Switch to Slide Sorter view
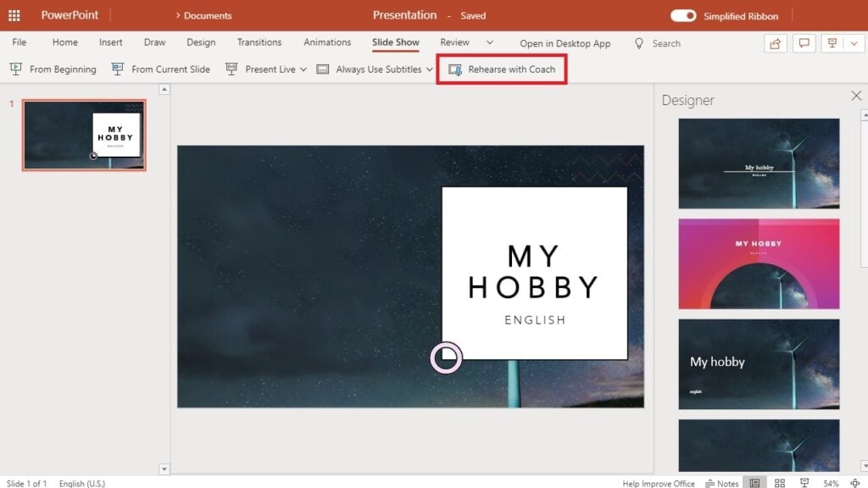Viewport: 868px width, 488px height. pyautogui.click(x=779, y=483)
